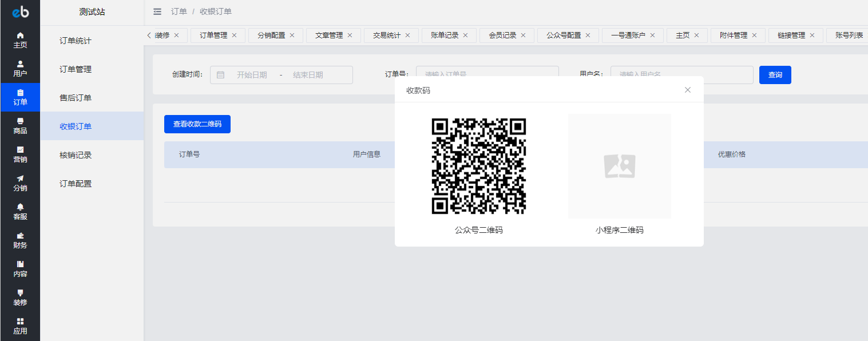Open the 营销 marketing sidebar item
The width and height of the screenshot is (868, 341).
click(20, 154)
